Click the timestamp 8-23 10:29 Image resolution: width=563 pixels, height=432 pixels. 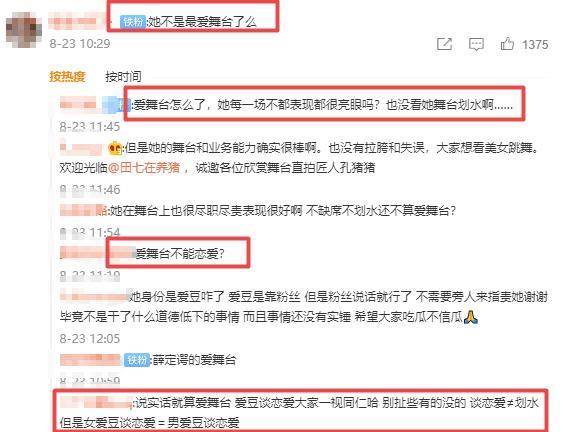80,44
